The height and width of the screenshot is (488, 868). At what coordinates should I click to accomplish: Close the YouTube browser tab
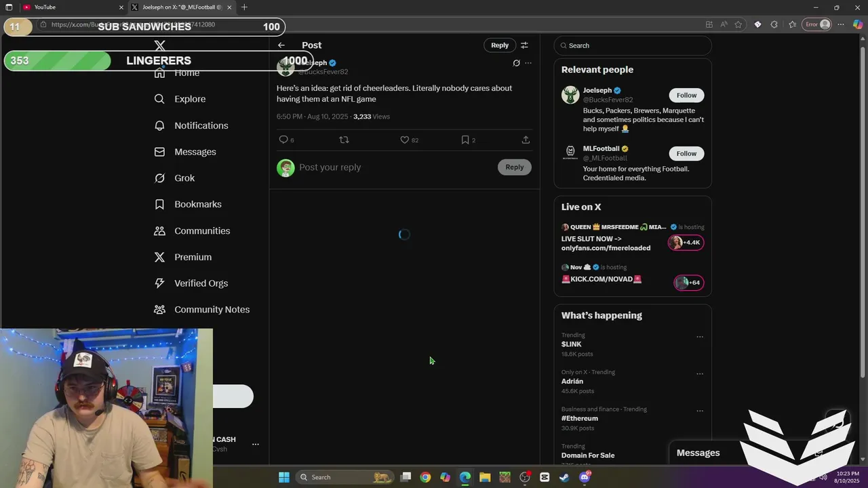121,7
